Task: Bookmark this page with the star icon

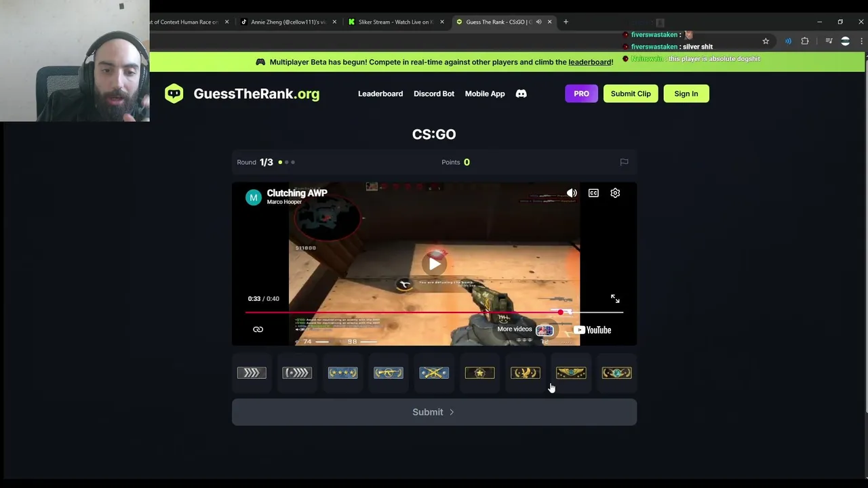Action: pos(766,41)
